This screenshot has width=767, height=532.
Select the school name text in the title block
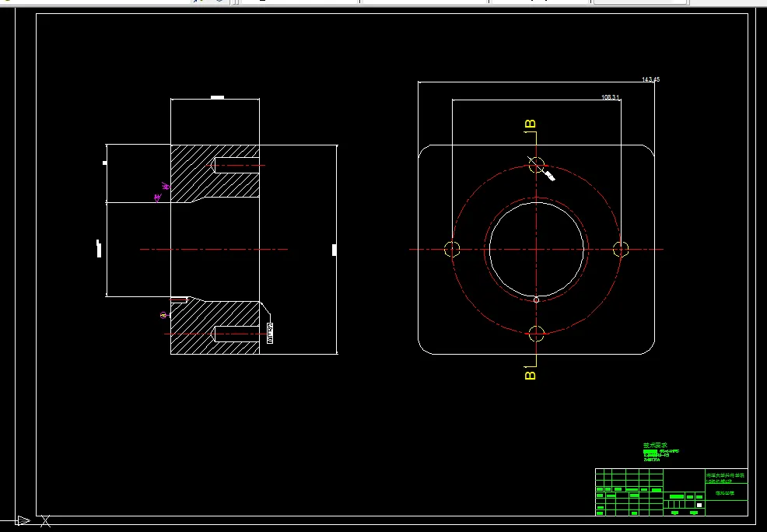726,475
